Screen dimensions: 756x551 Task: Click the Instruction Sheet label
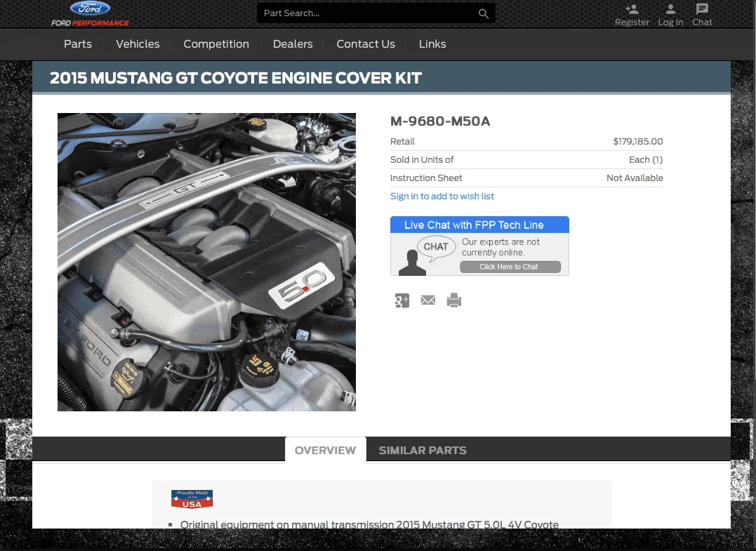click(x=425, y=178)
